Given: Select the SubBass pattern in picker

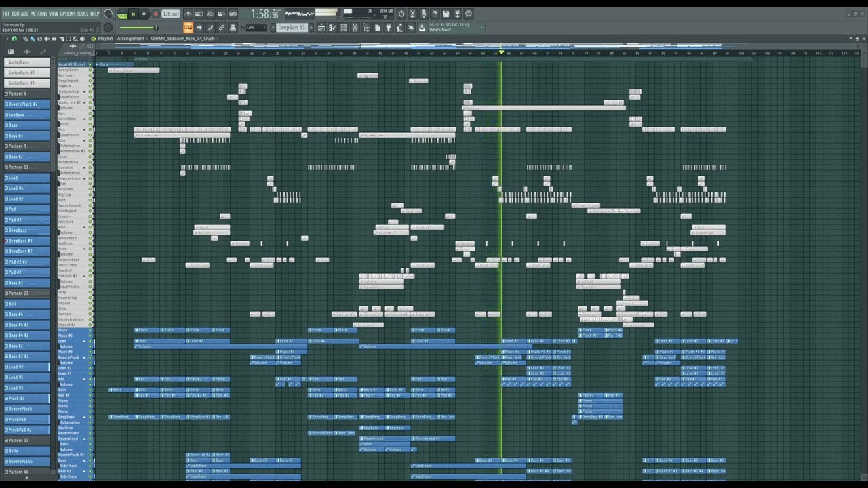Looking at the screenshot, I should click(27, 115).
